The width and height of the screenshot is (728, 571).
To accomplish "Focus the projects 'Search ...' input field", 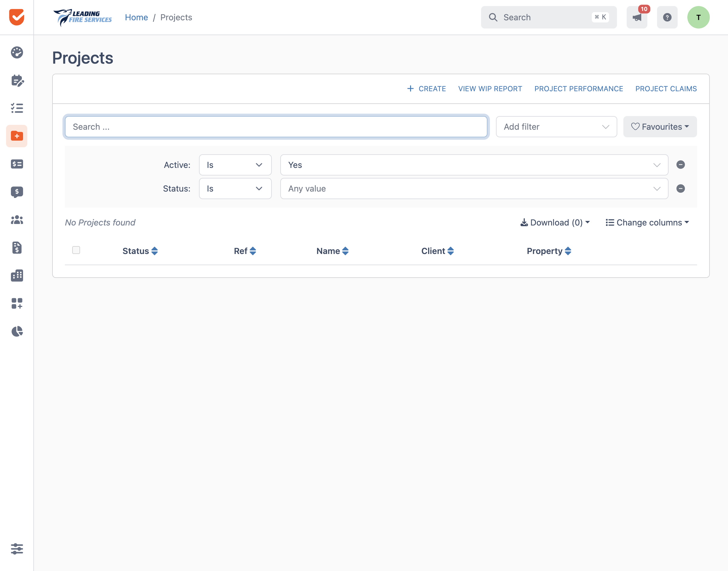I will coord(276,127).
